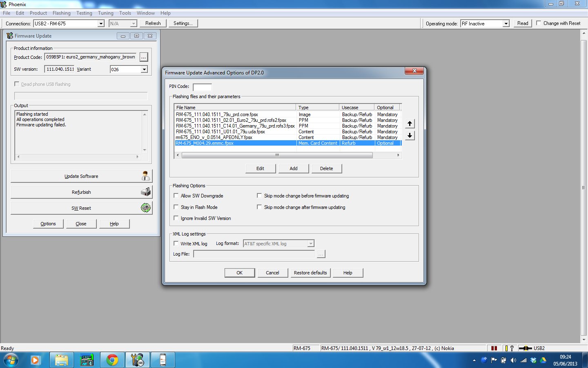The image size is (588, 368).
Task: Click the Refurbish icon
Action: 146,192
